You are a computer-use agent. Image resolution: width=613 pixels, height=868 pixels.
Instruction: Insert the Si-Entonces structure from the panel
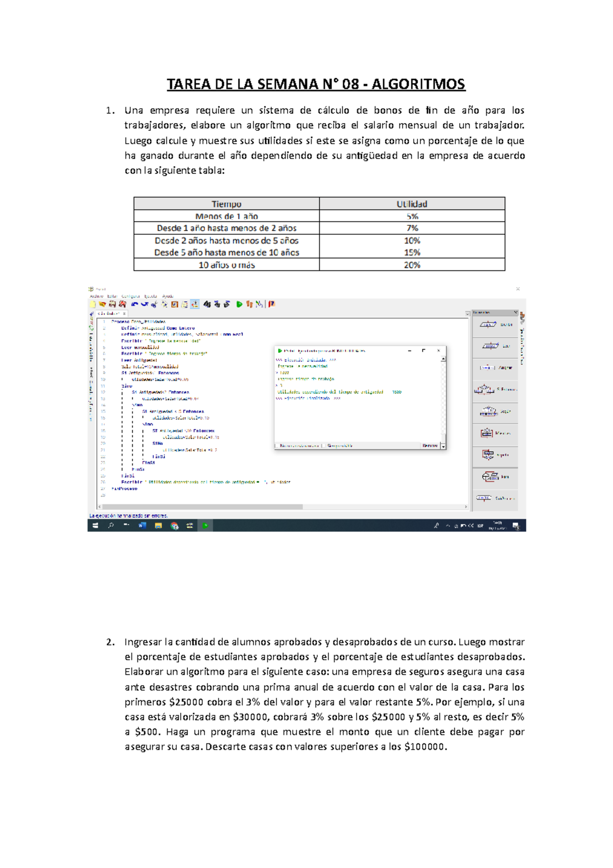pos(495,390)
